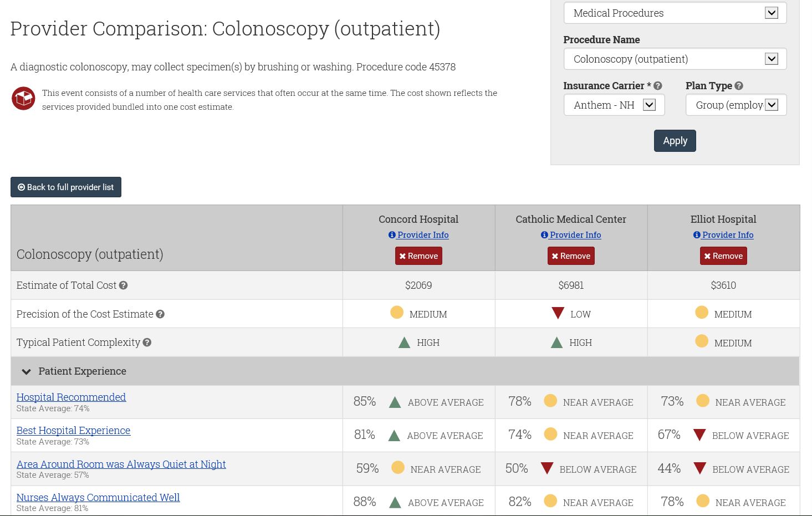
Task: Open the Plan Type Group dropdown
Action: [x=736, y=105]
